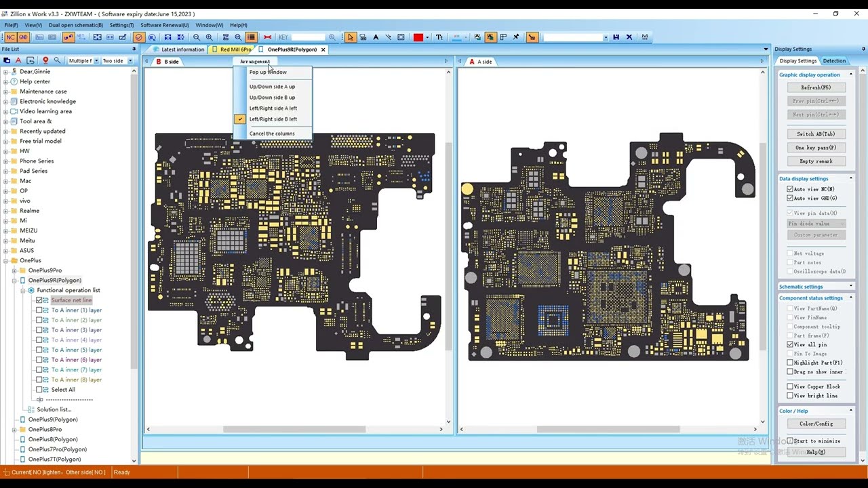Toggle View all pin checkbox

tap(790, 344)
